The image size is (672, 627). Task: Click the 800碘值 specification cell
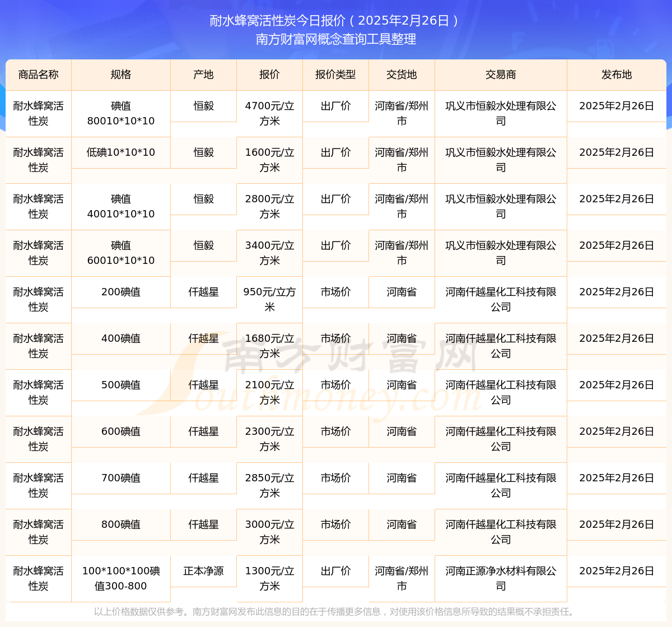[120, 524]
